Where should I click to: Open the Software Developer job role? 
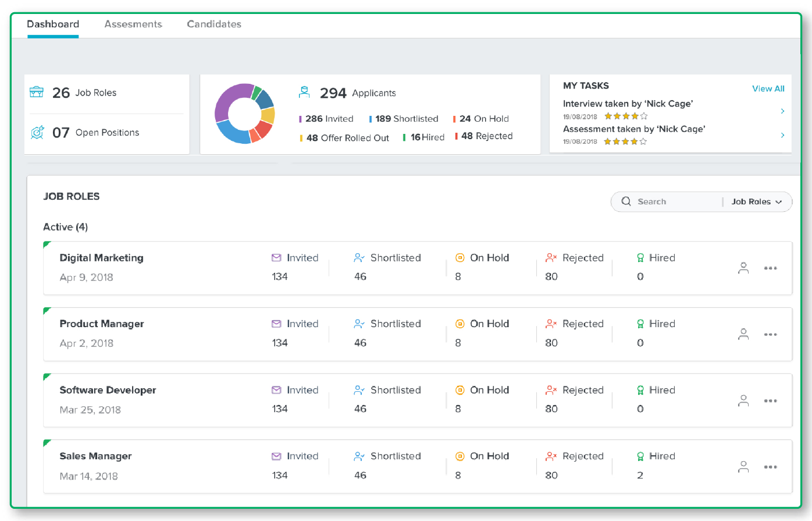(108, 390)
